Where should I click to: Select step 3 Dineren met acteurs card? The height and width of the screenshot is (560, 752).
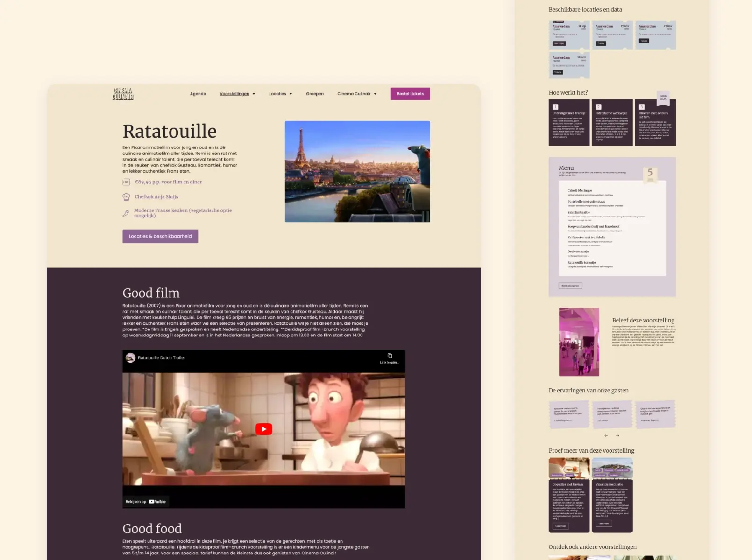(x=655, y=123)
